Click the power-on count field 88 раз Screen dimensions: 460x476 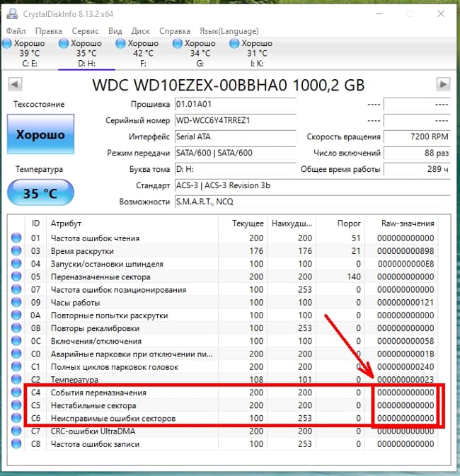click(417, 153)
